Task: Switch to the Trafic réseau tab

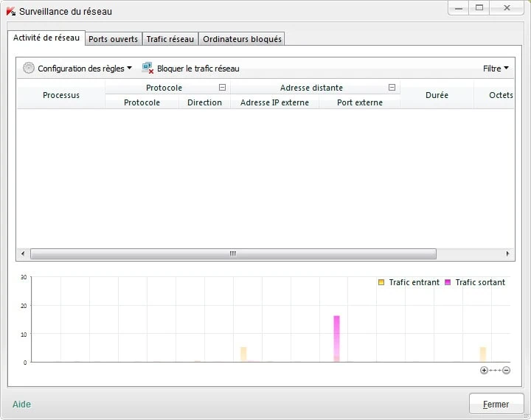Action: [x=170, y=39]
